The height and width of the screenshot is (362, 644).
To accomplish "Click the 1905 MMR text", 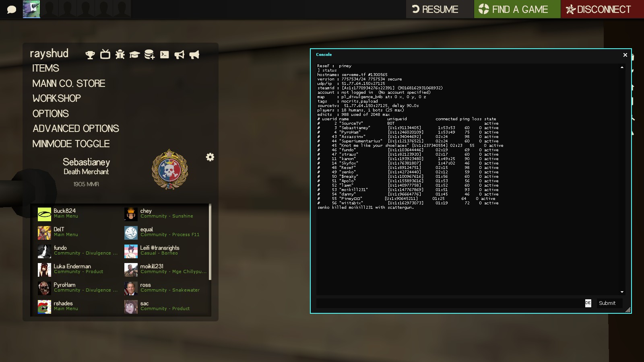I will click(86, 184).
